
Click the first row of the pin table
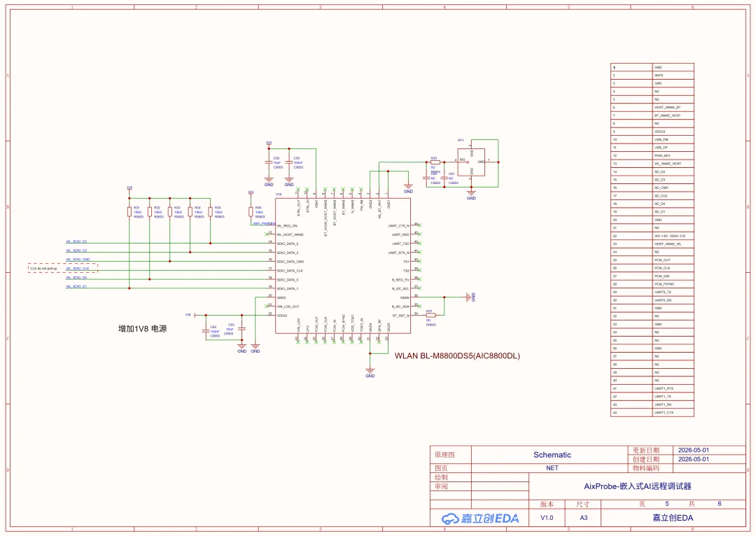coord(652,67)
